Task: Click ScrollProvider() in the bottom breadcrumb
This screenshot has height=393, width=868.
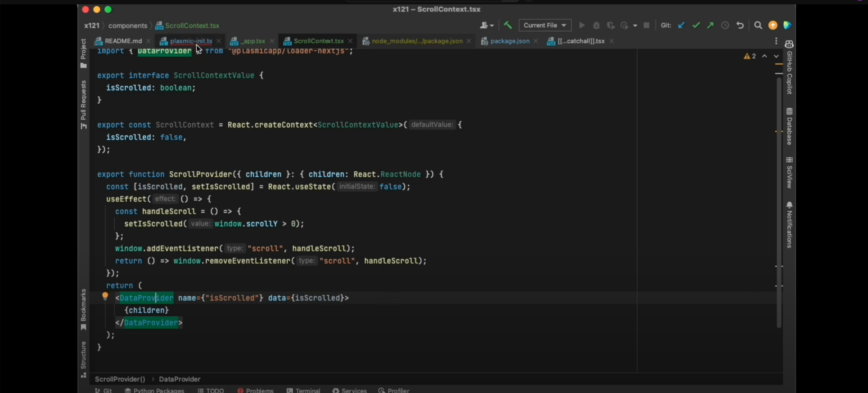Action: coord(120,379)
